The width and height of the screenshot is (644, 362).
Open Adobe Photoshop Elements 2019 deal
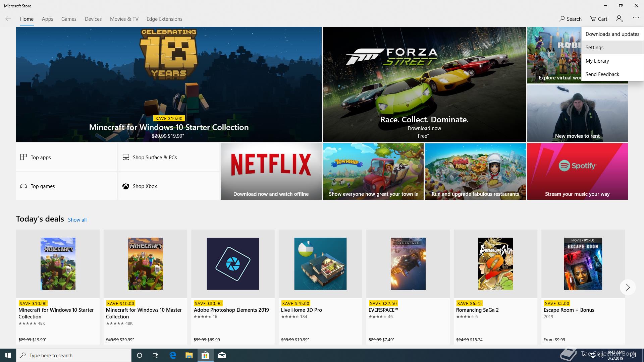pyautogui.click(x=233, y=287)
